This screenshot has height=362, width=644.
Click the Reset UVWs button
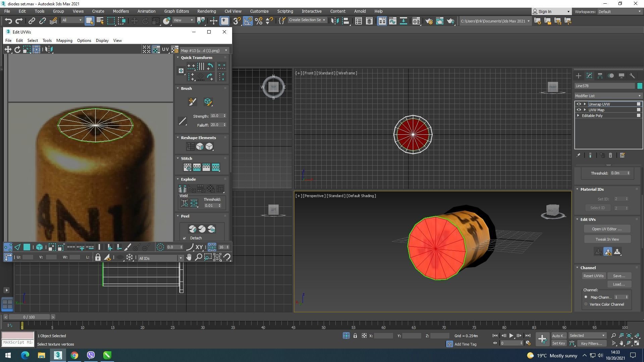pyautogui.click(x=593, y=276)
